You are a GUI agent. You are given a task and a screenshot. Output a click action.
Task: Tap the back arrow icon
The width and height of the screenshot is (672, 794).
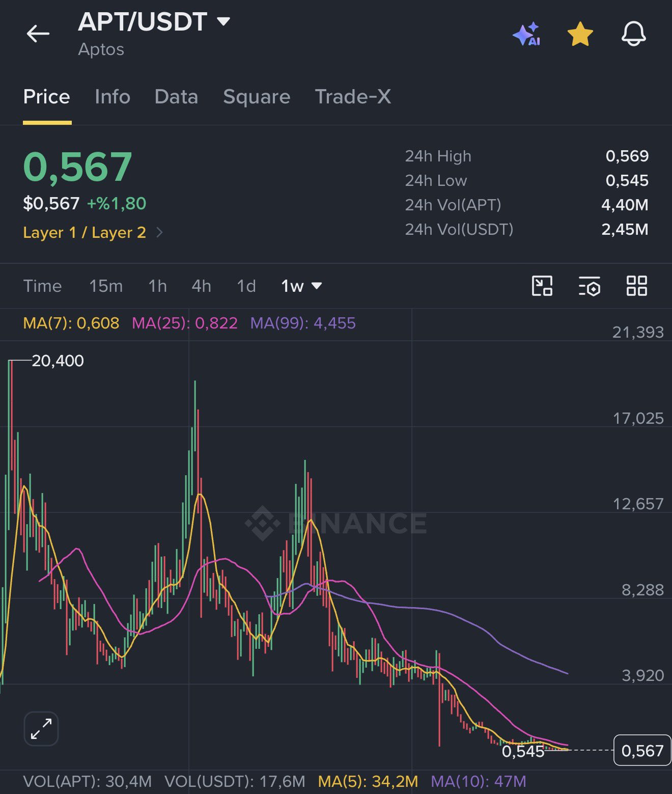(x=38, y=34)
